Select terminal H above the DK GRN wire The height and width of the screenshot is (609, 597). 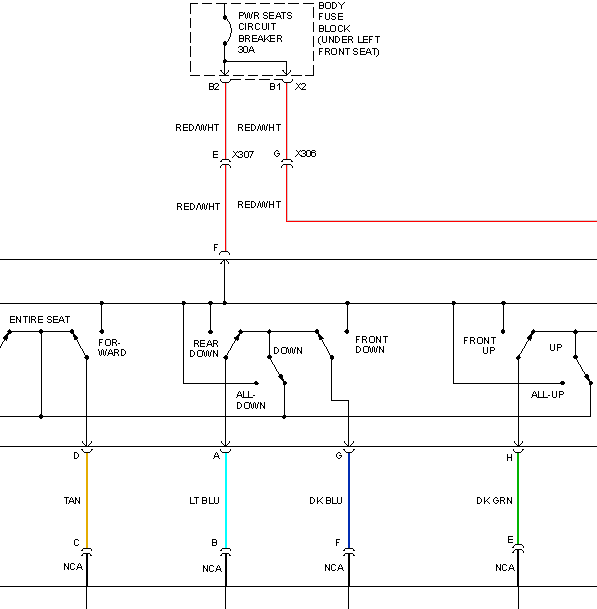509,458
